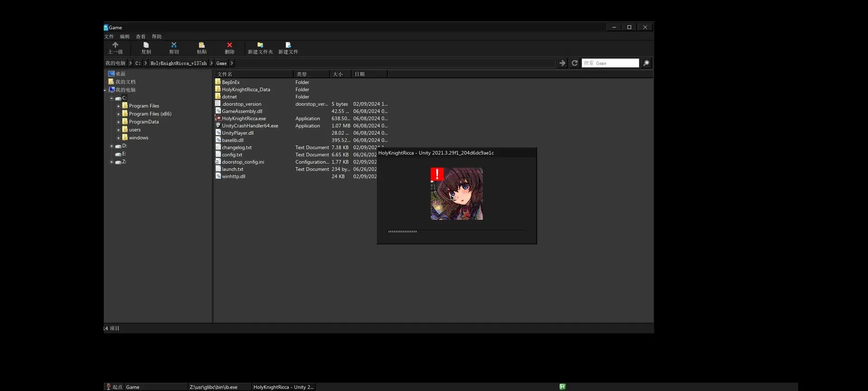This screenshot has width=868, height=391.
Task: Select the HolyKnightRicca.exe application icon
Action: click(x=218, y=118)
